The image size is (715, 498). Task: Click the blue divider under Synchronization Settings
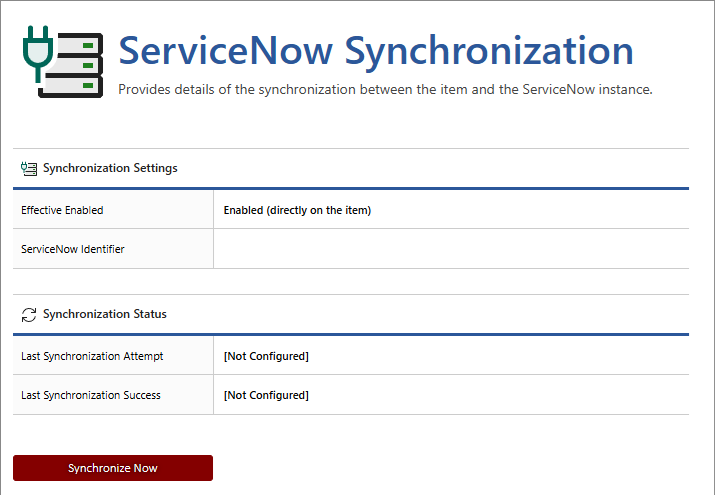(x=350, y=188)
